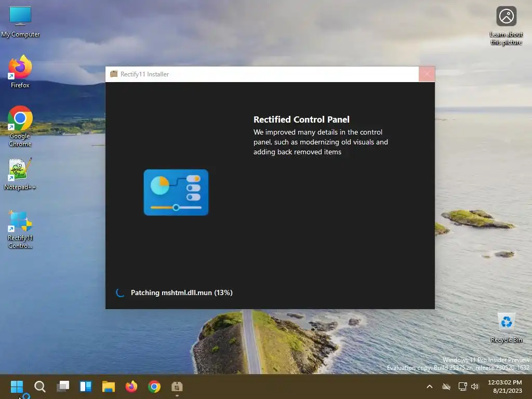Open Rectify11 Control Center desktop shortcut
The height and width of the screenshot is (399, 532).
point(20,229)
